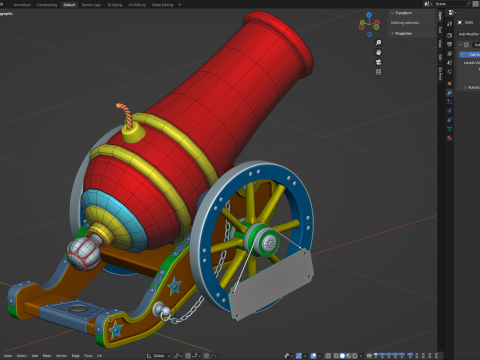The width and height of the screenshot is (480, 360).
Task: Open the View menu in viewport header
Action: [8, 356]
